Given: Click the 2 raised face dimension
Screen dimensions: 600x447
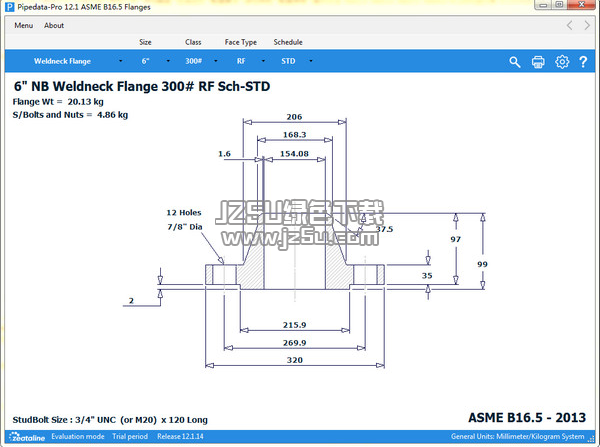Looking at the screenshot, I should [x=131, y=301].
